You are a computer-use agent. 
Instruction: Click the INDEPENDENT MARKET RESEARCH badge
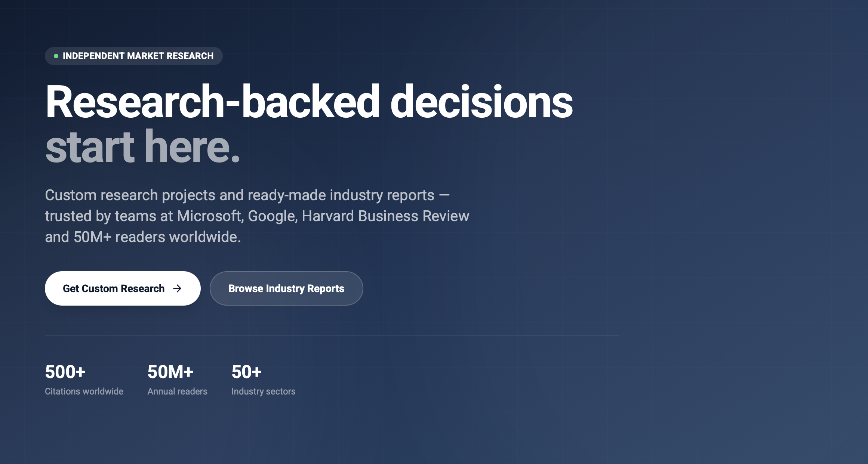133,56
